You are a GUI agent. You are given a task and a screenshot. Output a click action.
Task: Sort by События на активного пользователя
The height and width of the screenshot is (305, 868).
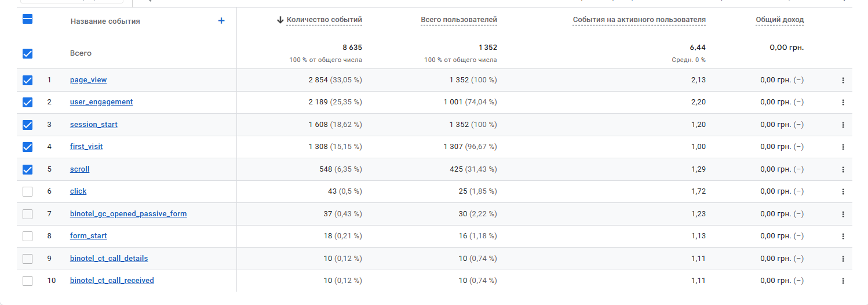pos(639,20)
